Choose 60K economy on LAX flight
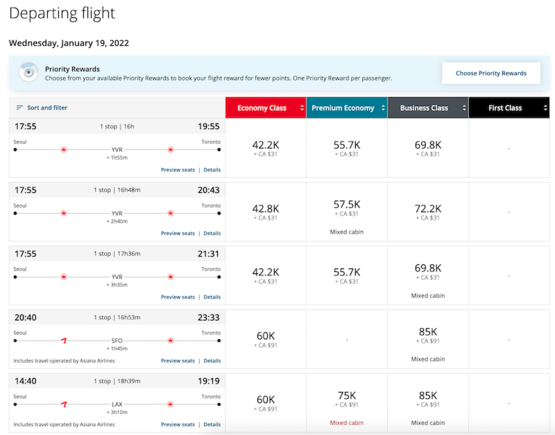Screen dimensions: 555x435 [266, 403]
